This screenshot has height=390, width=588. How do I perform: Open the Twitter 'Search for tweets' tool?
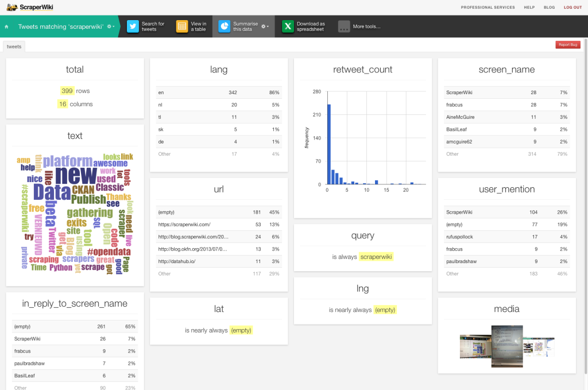point(133,26)
